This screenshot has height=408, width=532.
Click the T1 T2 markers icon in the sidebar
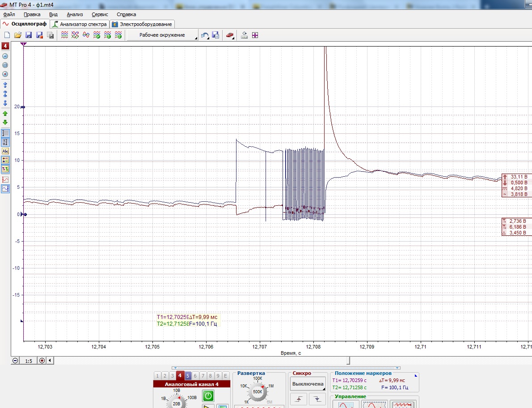pyautogui.click(x=5, y=169)
